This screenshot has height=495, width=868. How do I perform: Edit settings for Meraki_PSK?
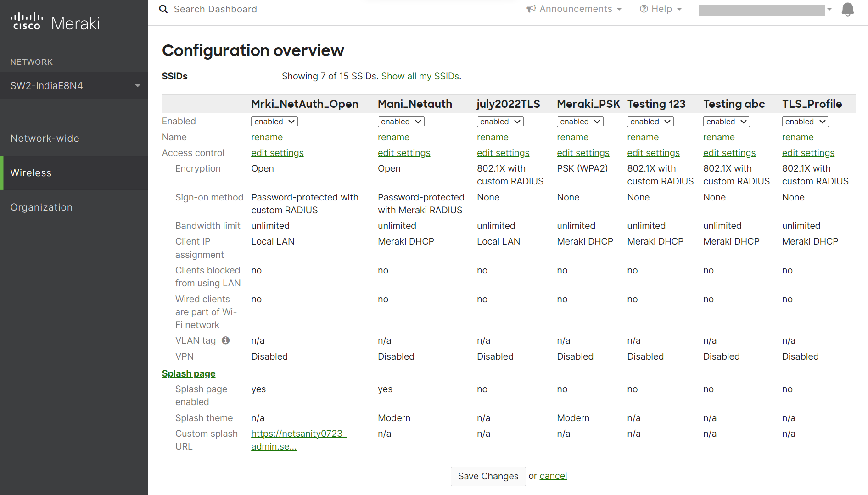pos(583,153)
